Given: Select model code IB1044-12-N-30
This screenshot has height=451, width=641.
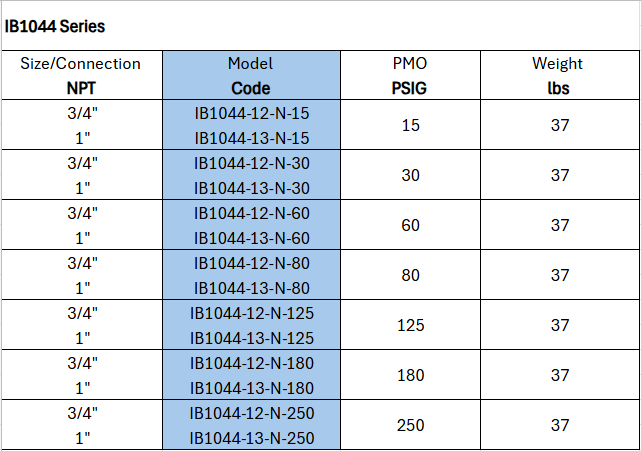Looking at the screenshot, I should tap(251, 163).
